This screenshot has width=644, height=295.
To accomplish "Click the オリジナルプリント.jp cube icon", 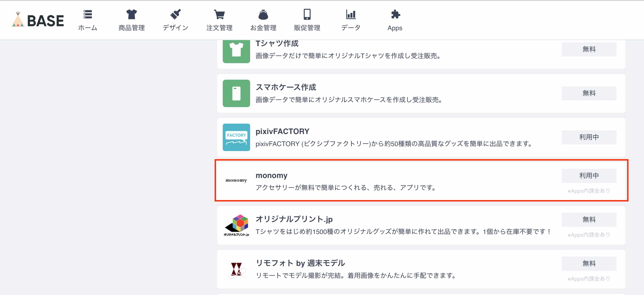I will pyautogui.click(x=236, y=225).
